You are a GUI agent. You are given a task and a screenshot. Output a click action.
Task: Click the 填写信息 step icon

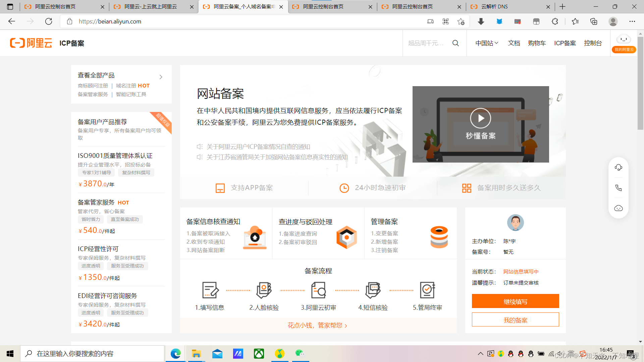click(x=210, y=290)
